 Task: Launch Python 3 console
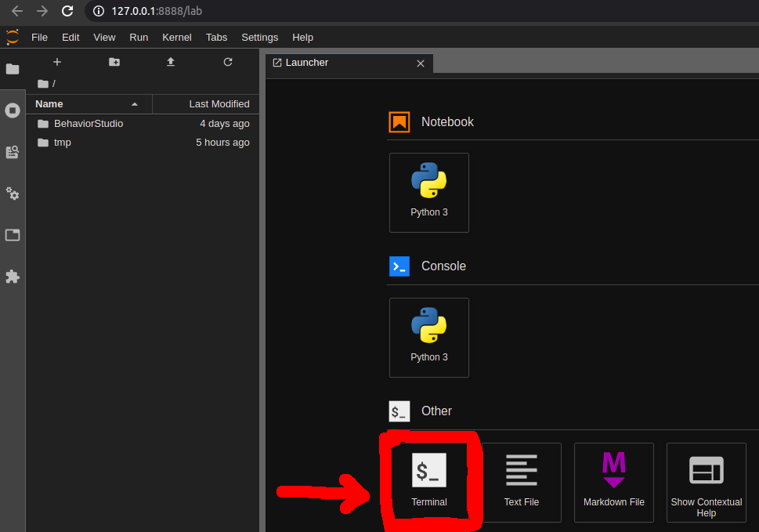point(429,337)
